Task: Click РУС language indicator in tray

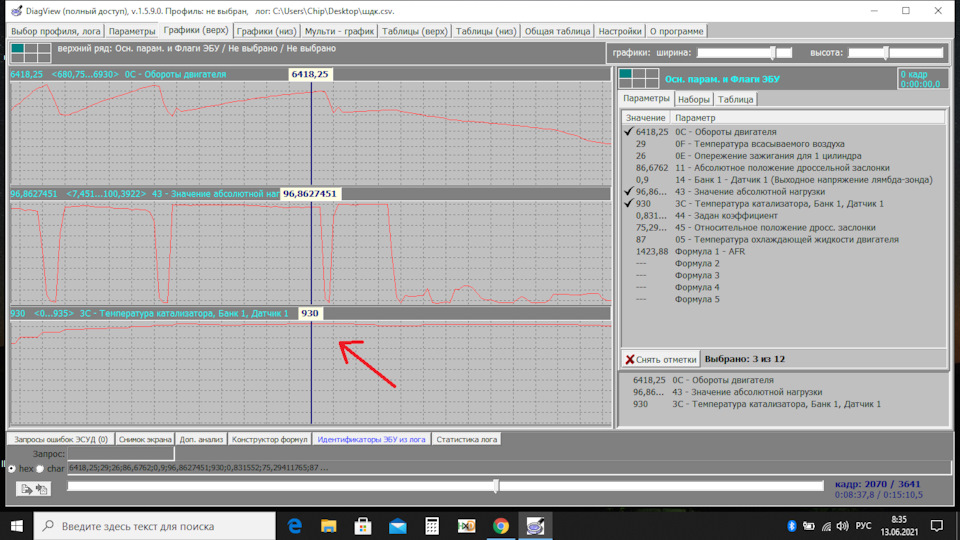Action: pyautogui.click(x=863, y=526)
